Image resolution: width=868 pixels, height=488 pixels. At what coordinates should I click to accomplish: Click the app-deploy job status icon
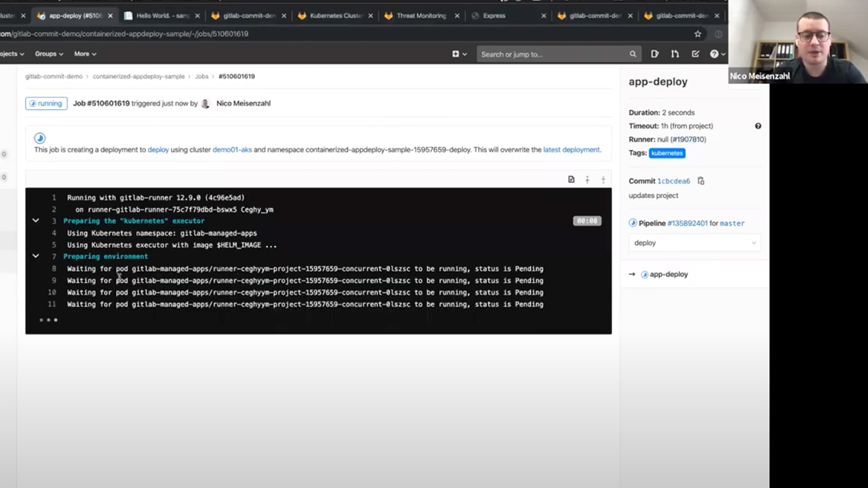644,274
